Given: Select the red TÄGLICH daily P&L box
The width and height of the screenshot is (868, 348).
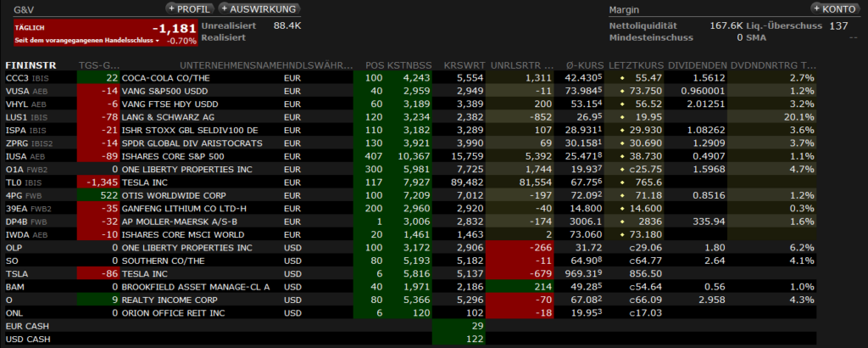Looking at the screenshot, I should pos(105,33).
